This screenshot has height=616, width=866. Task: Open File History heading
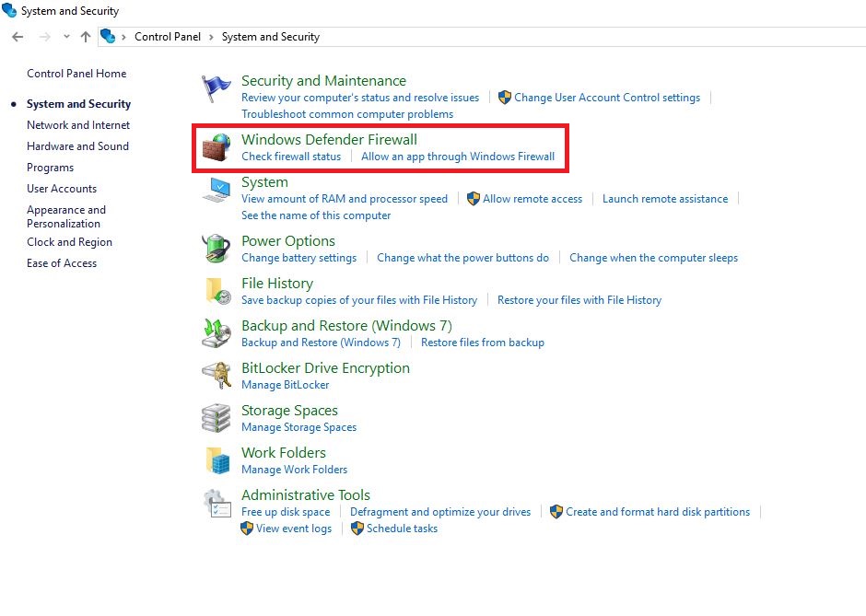pyautogui.click(x=277, y=284)
